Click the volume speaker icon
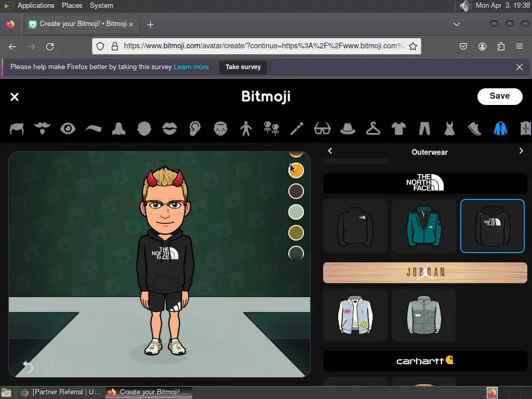This screenshot has height=399, width=532. coord(465,6)
